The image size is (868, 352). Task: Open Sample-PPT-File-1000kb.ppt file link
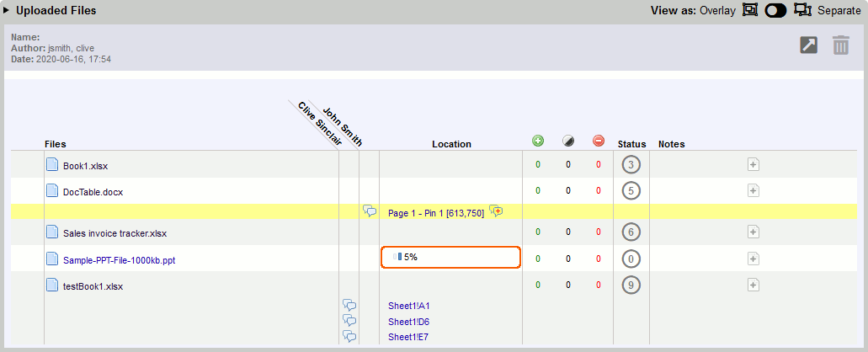tap(119, 260)
